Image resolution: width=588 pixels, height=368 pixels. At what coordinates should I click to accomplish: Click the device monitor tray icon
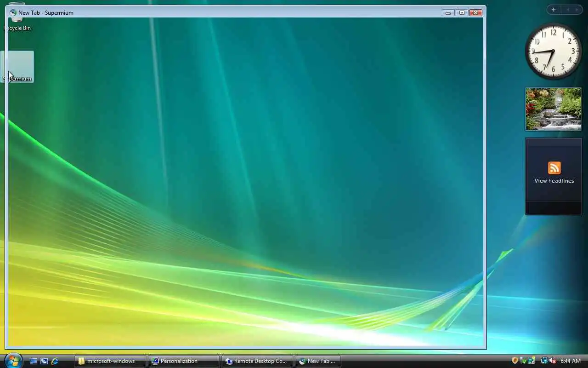[x=531, y=361]
